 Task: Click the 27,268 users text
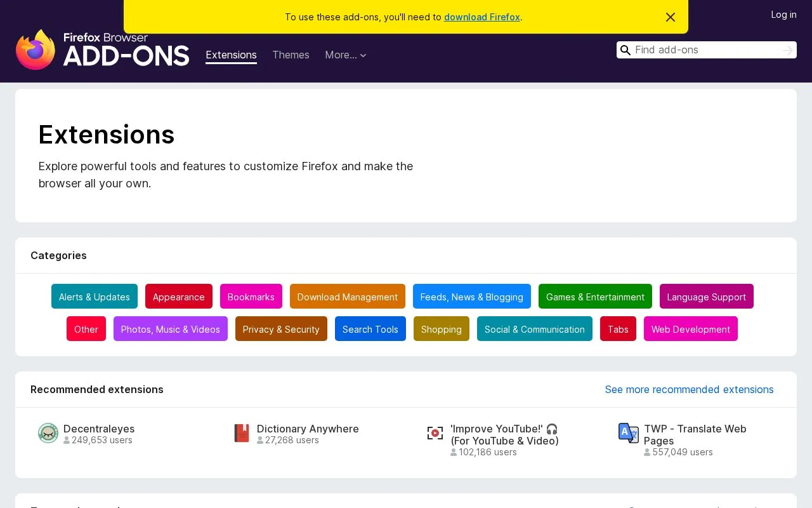292,440
